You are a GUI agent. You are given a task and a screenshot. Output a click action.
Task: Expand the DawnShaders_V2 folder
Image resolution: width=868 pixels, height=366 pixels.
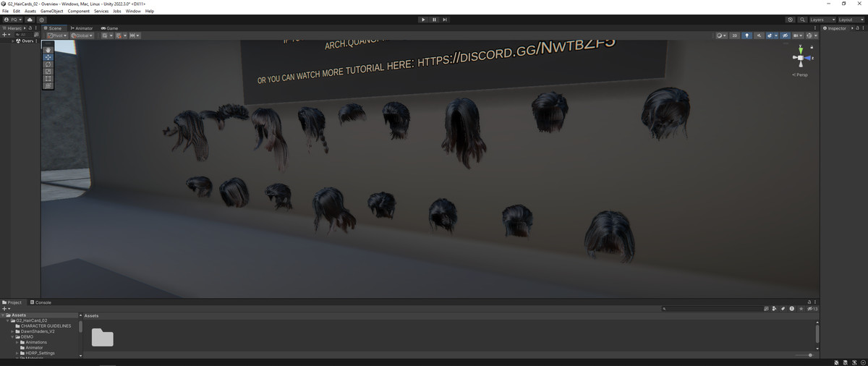[12, 331]
